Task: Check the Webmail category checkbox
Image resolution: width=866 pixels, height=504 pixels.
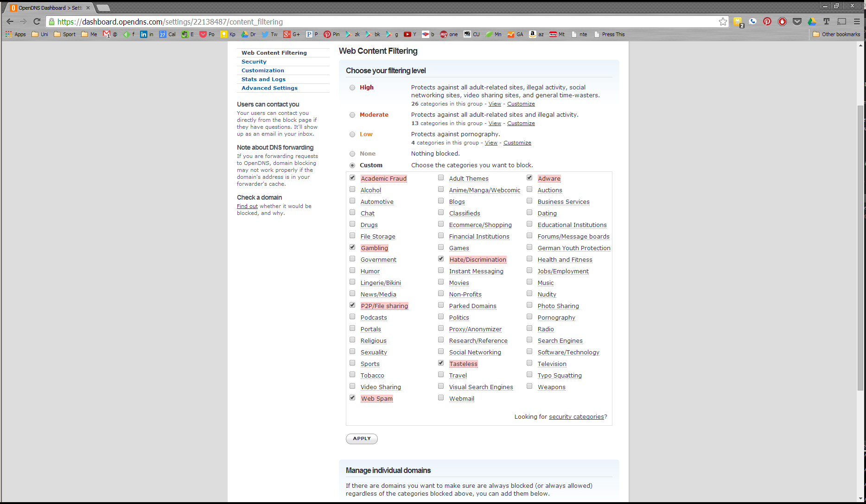Action: (x=441, y=398)
